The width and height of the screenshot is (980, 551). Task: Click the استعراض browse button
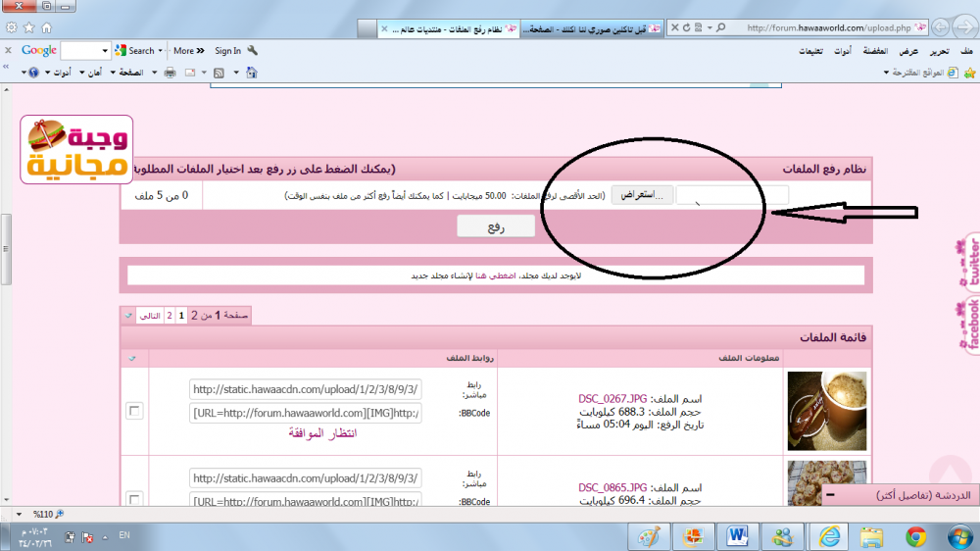(x=642, y=195)
